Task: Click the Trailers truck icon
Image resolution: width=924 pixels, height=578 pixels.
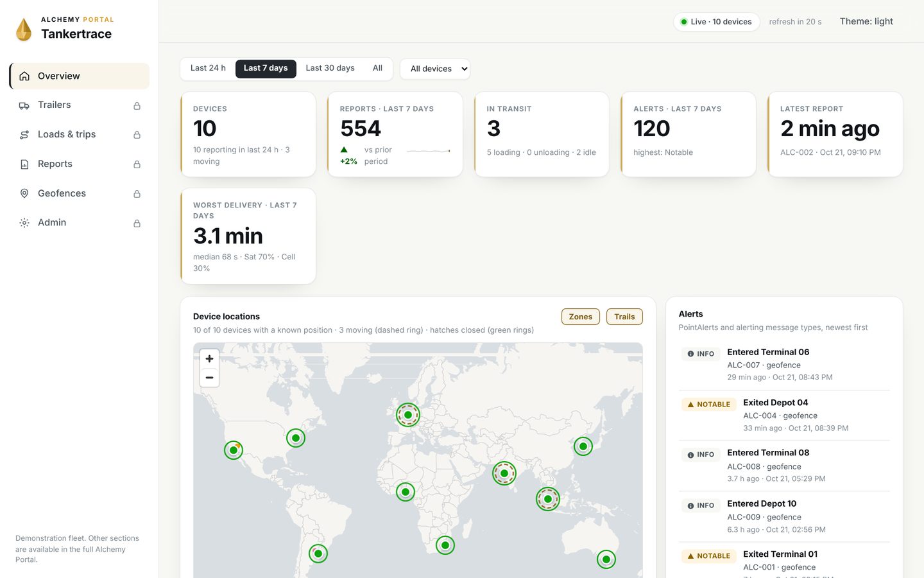Action: pyautogui.click(x=24, y=105)
